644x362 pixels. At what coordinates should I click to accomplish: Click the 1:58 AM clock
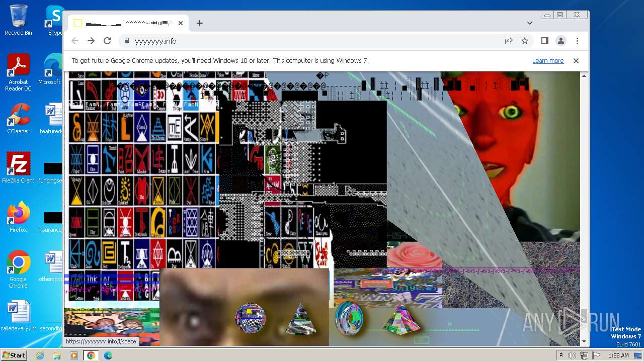[618, 355]
